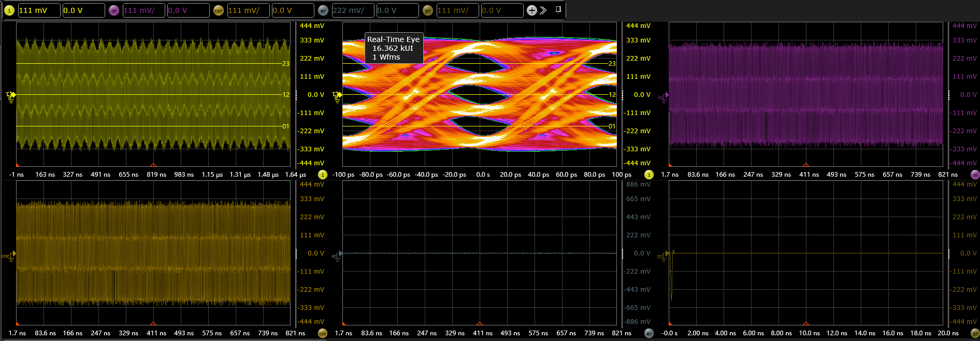
Task: Edit the 'er' waveform scale 222 mV/ field
Action: click(353, 10)
